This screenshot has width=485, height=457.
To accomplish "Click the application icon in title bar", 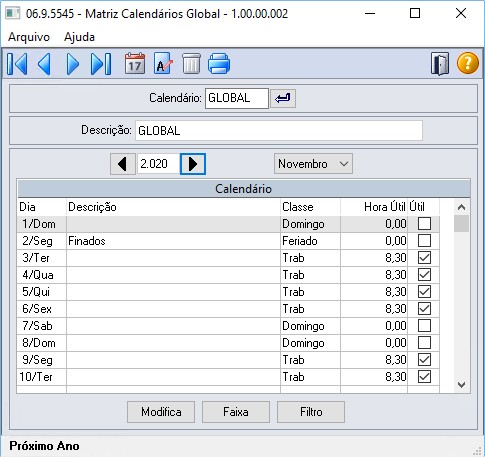I will pos(13,13).
